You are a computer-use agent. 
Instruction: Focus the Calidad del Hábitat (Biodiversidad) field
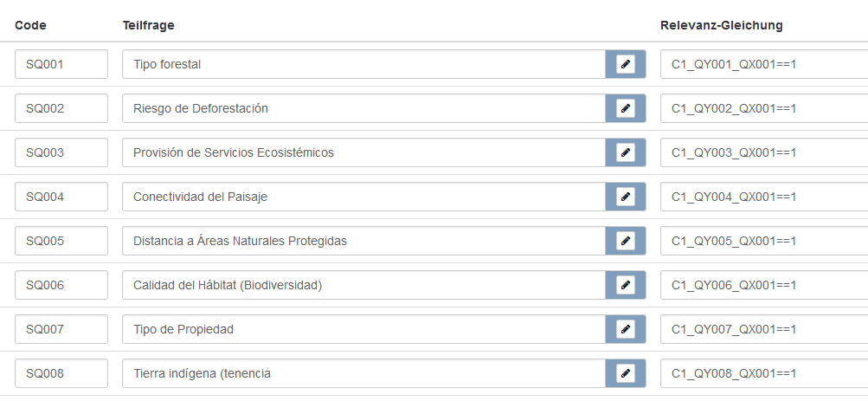point(363,285)
